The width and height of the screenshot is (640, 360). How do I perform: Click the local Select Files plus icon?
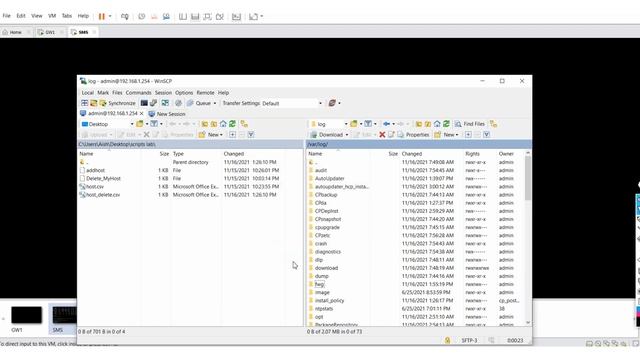232,134
